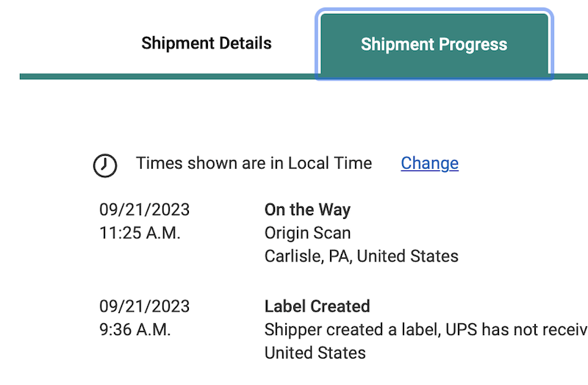Click the Change time zone link
The width and height of the screenshot is (588, 385).
point(429,163)
